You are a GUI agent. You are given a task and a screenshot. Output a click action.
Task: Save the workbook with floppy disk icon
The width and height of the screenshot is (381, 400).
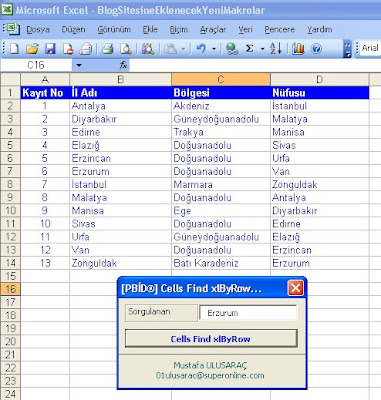click(50, 49)
